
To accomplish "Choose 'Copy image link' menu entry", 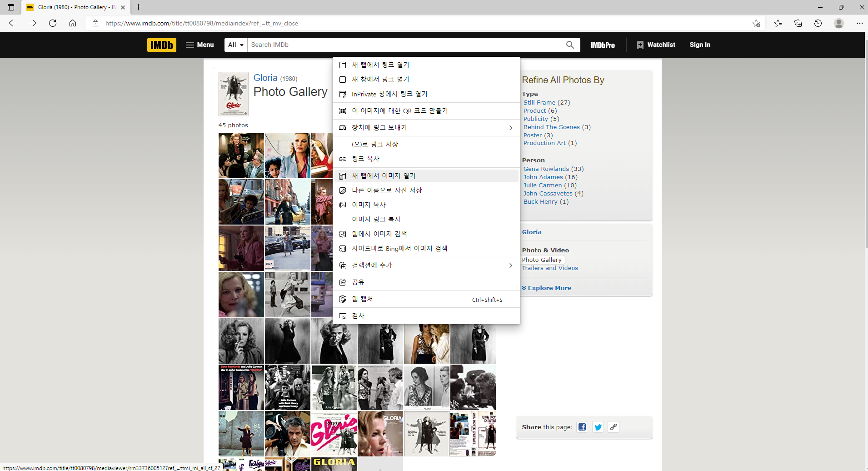I will tap(426, 220).
